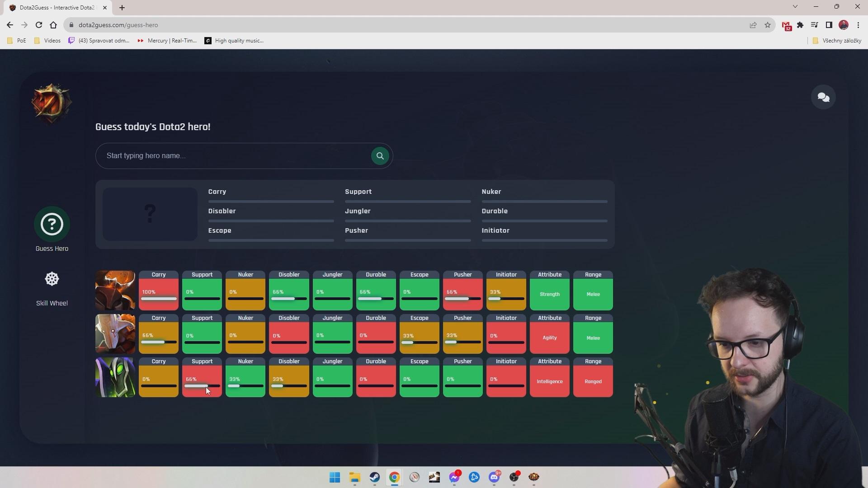The width and height of the screenshot is (868, 488).
Task: Bookmark page with star icon
Action: 767,25
